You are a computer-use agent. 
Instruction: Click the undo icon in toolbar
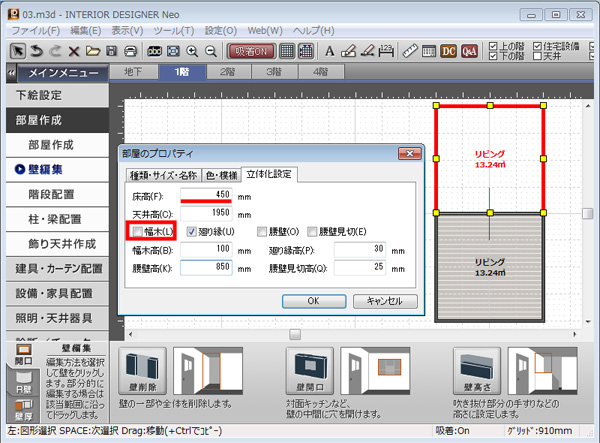pyautogui.click(x=35, y=50)
